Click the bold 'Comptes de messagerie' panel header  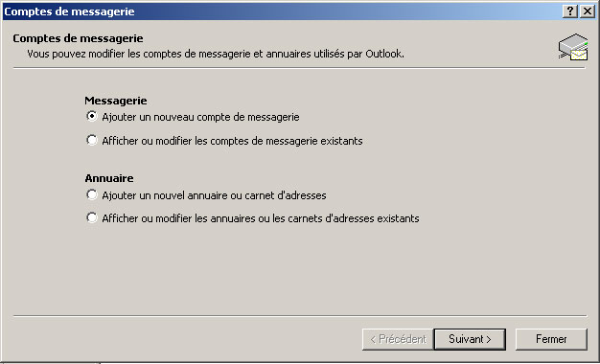point(78,38)
